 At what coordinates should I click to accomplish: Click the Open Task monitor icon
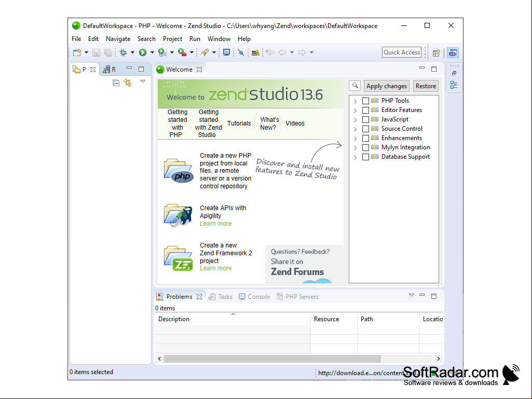pos(227,52)
